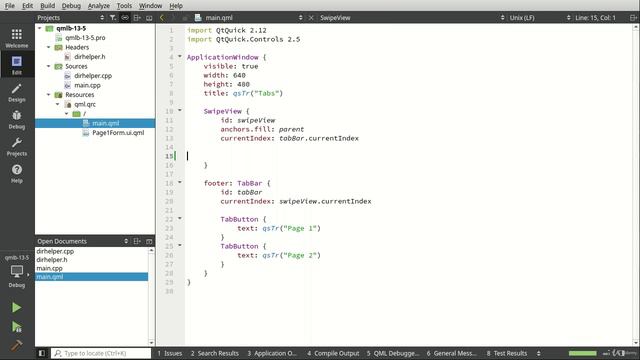
Task: Start debugging with the debug-run button
Action: click(x=17, y=327)
